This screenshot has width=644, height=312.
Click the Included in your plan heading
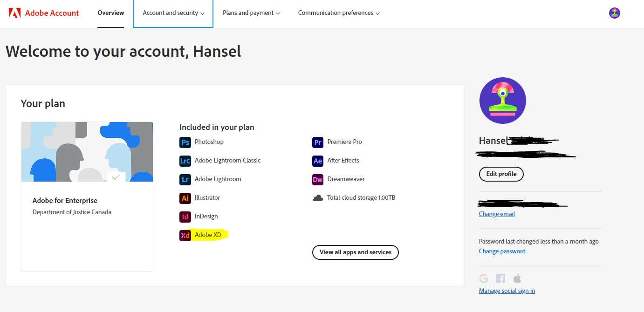(x=217, y=127)
